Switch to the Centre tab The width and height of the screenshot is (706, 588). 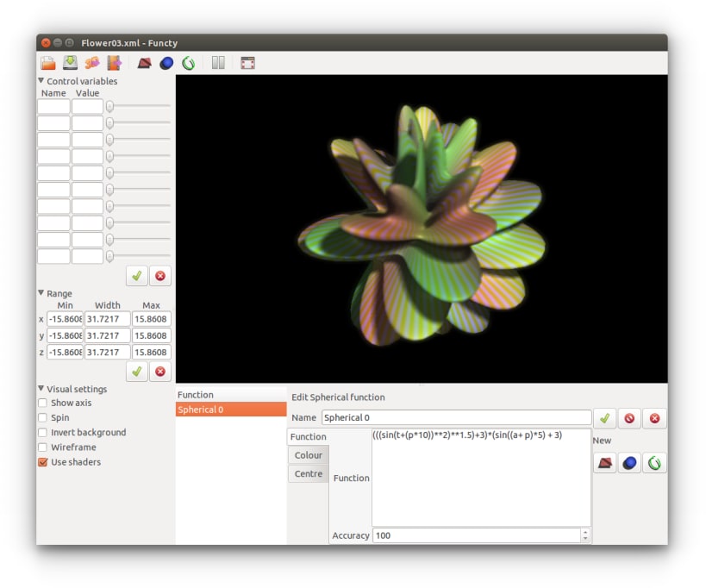(x=309, y=473)
